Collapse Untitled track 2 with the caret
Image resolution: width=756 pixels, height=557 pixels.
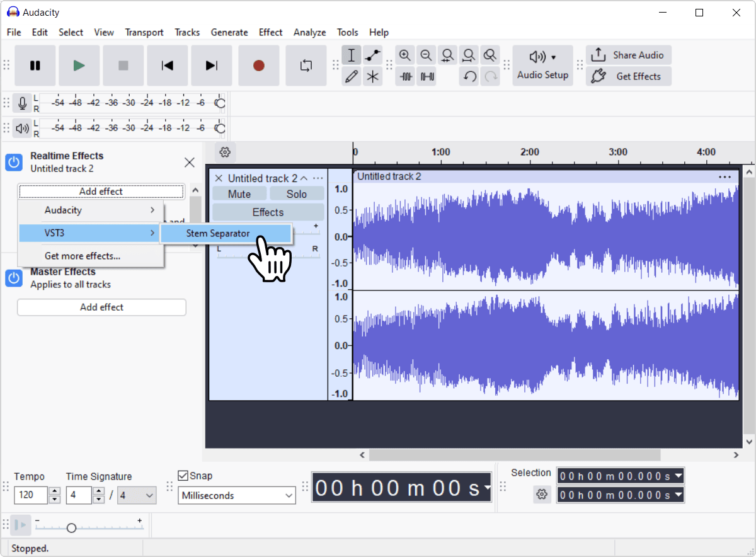pos(304,178)
